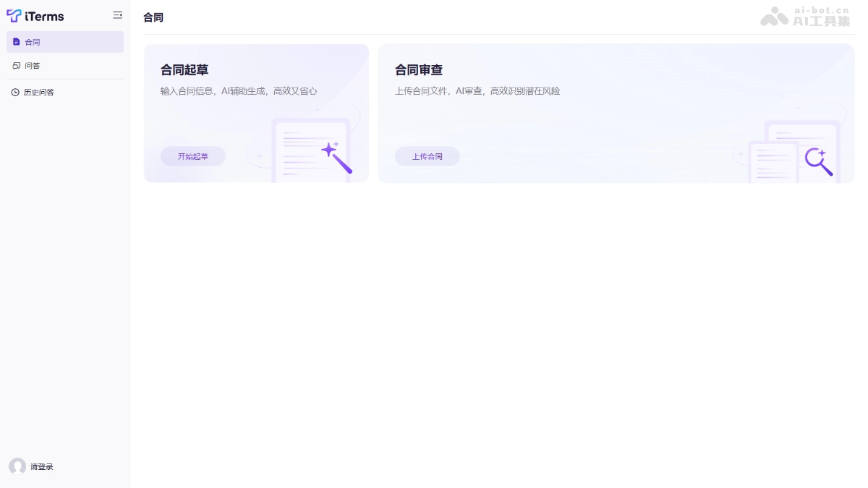Select the 合同 menu label in the sidebar
This screenshot has width=868, height=488.
tap(33, 42)
